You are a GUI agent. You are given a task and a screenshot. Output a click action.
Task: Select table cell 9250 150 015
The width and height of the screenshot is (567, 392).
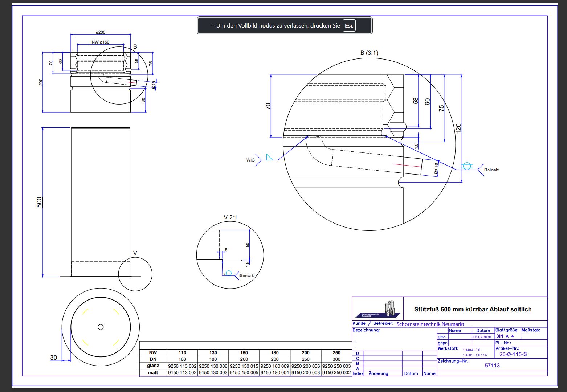pos(244,366)
